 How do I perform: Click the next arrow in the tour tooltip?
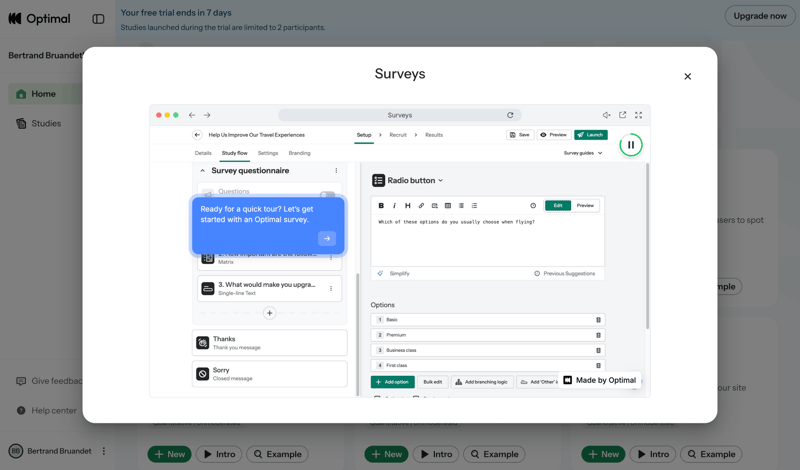(x=327, y=238)
